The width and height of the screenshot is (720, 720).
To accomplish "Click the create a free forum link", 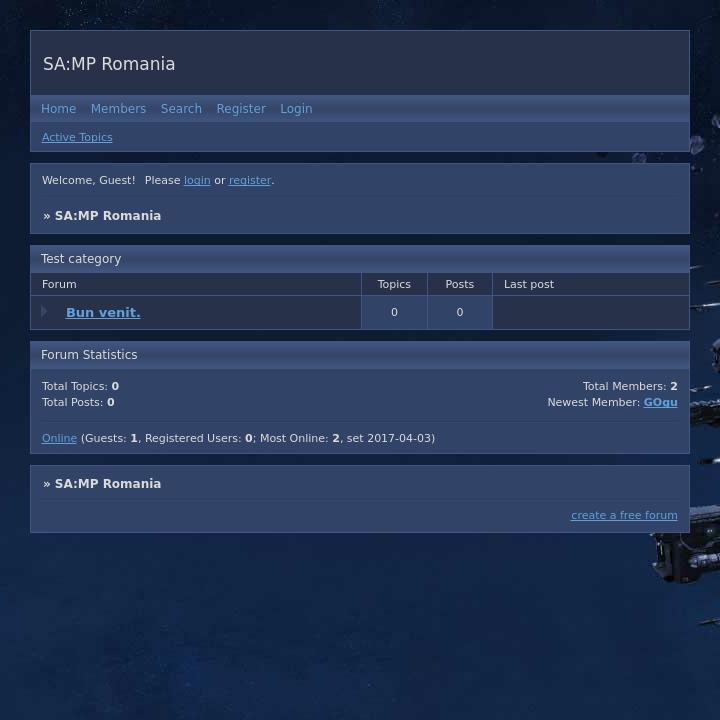I will click(624, 515).
